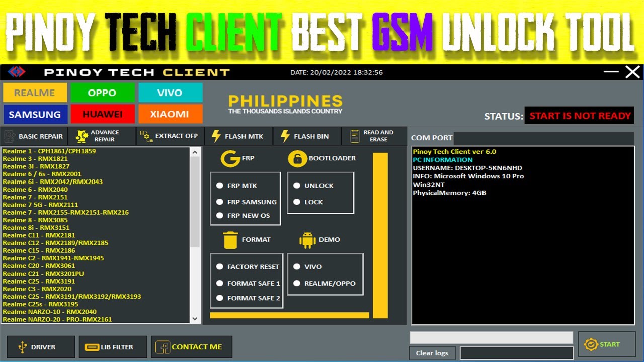Viewport: 644px width, 362px height.
Task: Select Realme 6i - RMX2042/RMX2043
Action: 52,182
